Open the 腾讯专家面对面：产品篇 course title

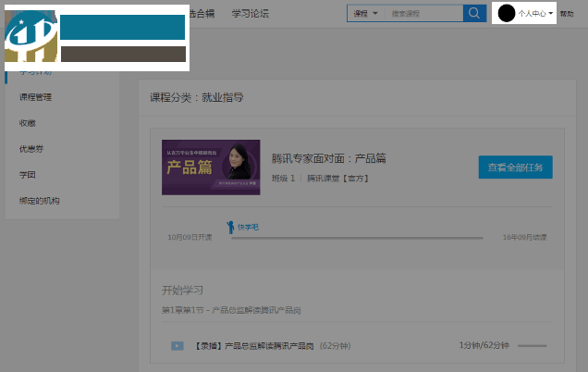(329, 158)
